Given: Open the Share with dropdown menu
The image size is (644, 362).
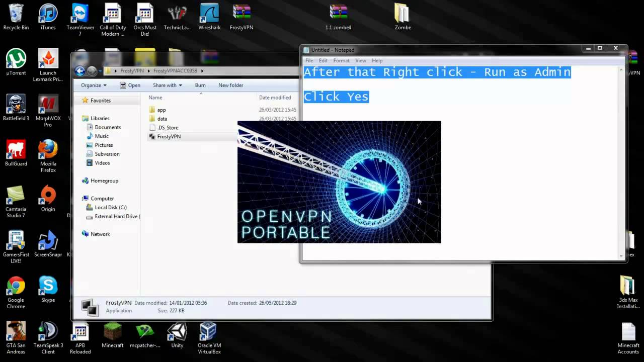Looking at the screenshot, I should [x=167, y=85].
